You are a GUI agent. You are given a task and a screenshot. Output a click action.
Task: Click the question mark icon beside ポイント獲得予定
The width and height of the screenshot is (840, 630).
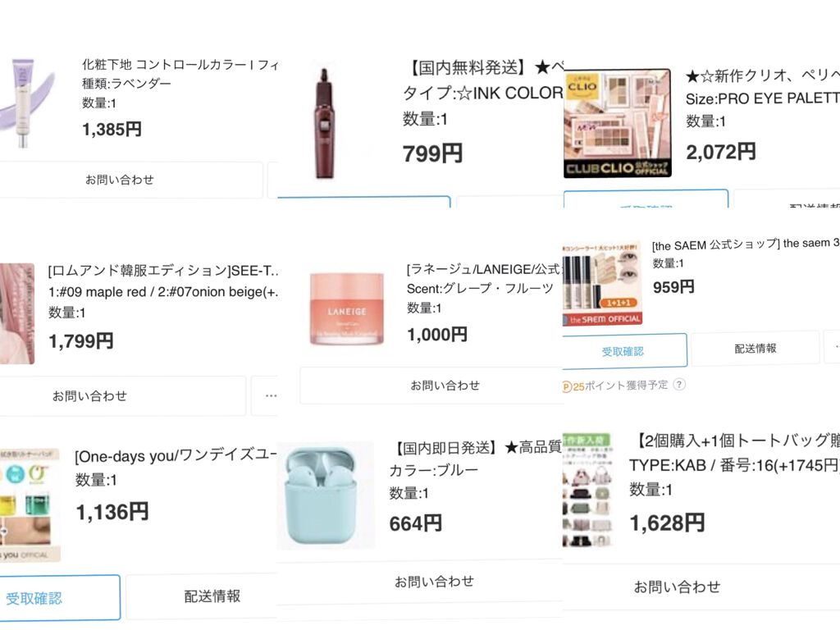tap(679, 385)
